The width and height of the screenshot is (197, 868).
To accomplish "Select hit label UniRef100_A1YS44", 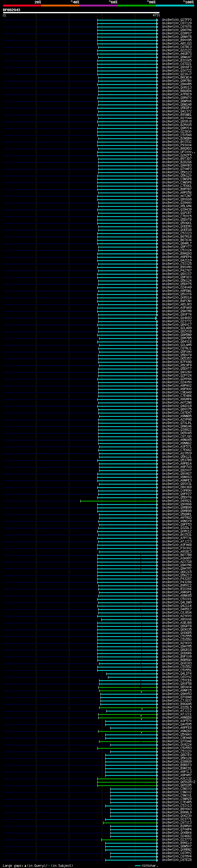I will [x=176, y=118].
